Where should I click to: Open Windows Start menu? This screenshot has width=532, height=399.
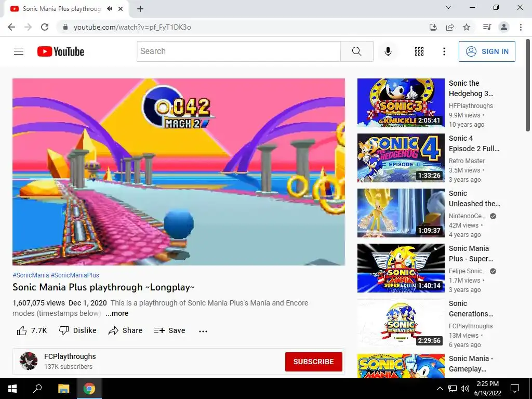12,389
